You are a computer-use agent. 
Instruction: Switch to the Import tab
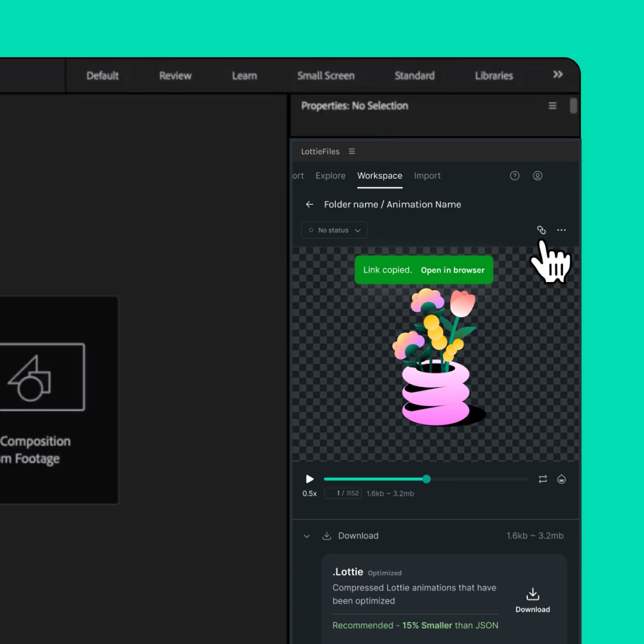coord(427,176)
